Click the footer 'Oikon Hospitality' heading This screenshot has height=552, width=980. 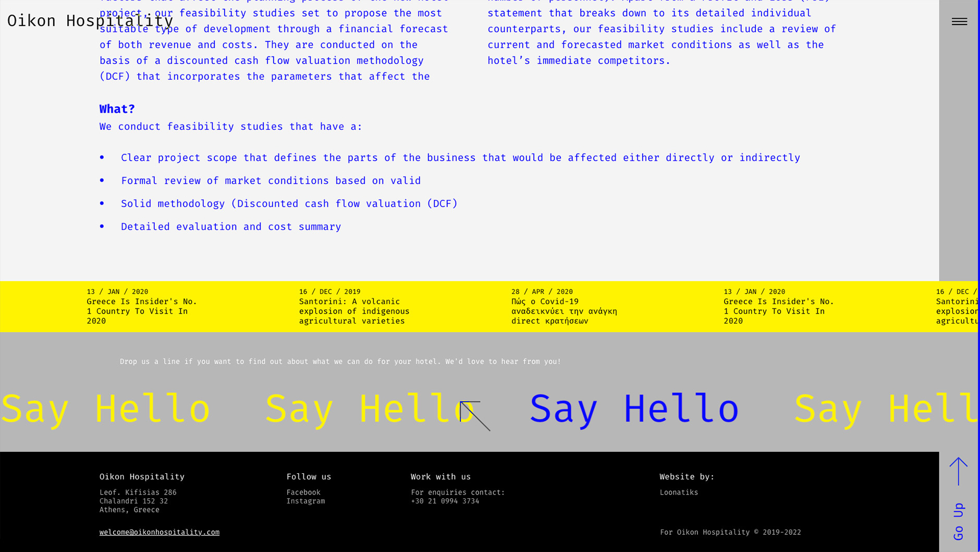click(142, 476)
